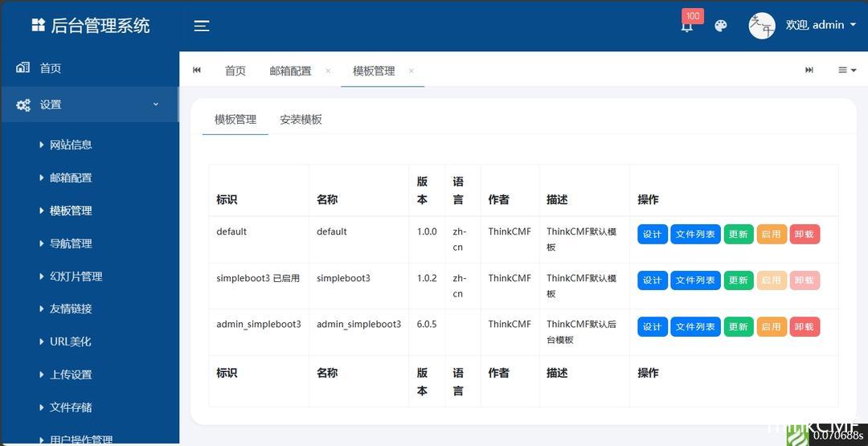
Task: Open the tab list options dropdown
Action: (x=847, y=70)
